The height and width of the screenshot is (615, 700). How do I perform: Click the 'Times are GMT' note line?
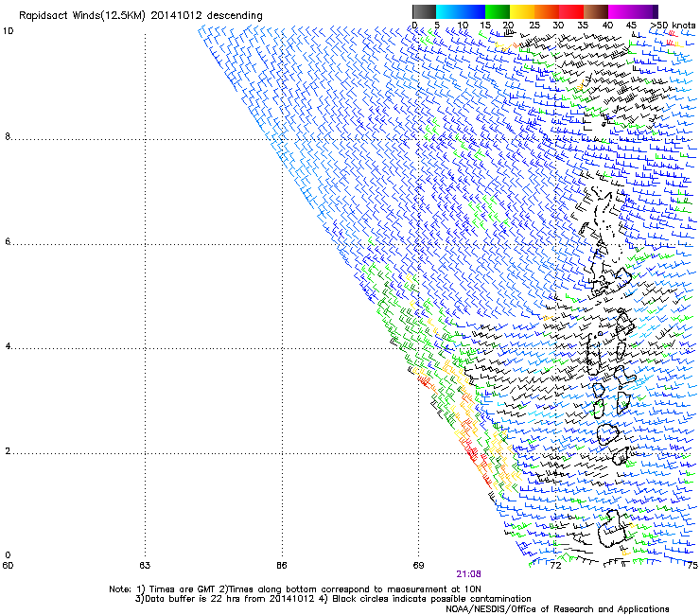tap(295, 589)
